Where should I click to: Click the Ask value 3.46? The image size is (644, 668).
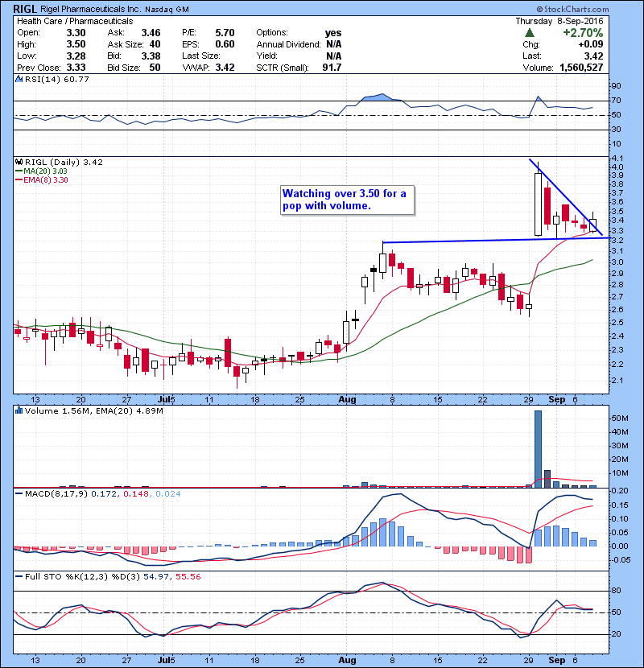click(151, 33)
